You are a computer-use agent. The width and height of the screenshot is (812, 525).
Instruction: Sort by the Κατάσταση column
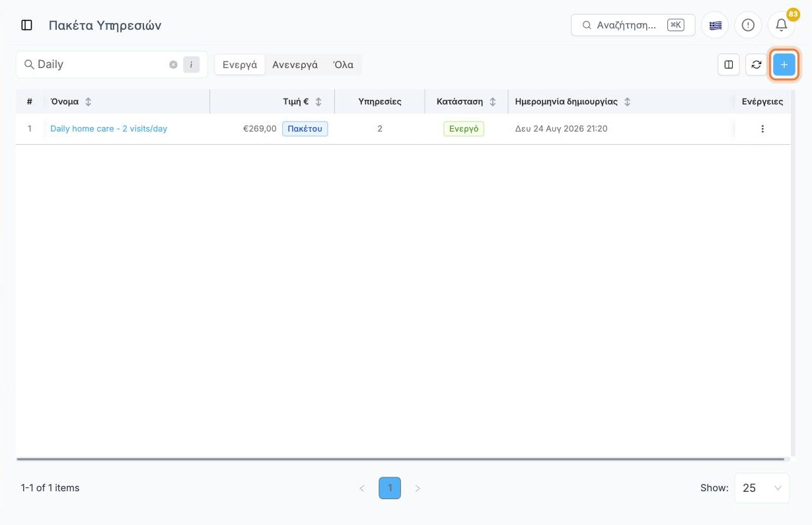(492, 102)
